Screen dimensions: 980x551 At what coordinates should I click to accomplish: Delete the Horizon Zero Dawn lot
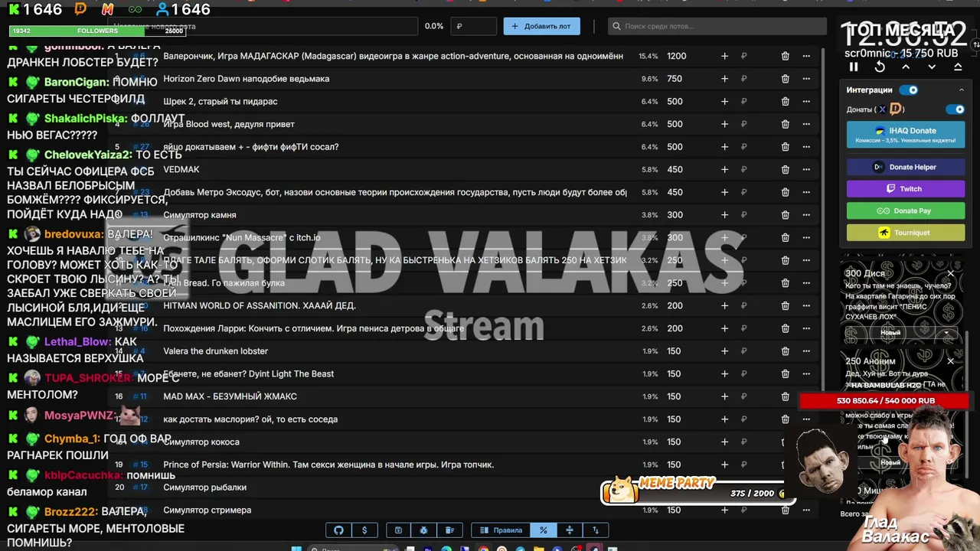coord(785,79)
